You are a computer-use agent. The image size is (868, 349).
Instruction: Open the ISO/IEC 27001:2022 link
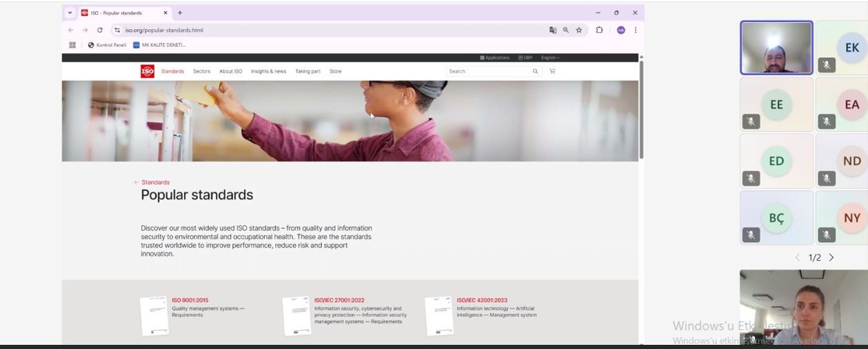coord(339,301)
